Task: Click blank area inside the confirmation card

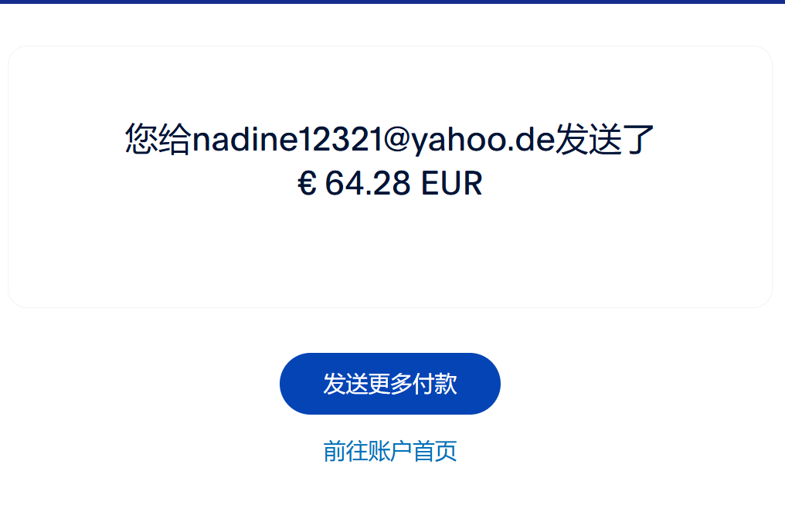Action: [390, 250]
